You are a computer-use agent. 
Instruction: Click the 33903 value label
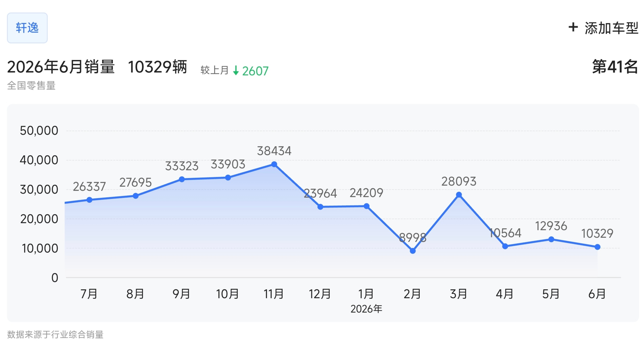(228, 164)
